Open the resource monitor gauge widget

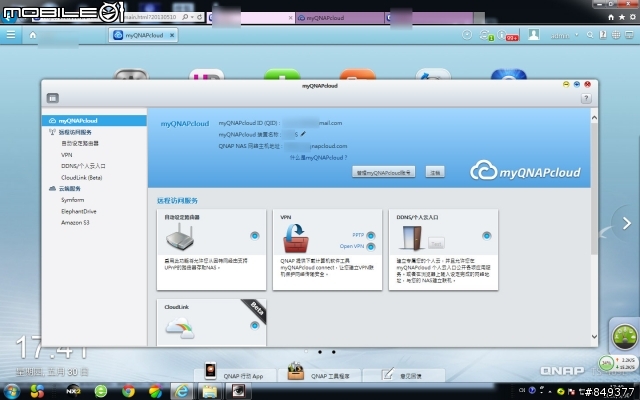(624, 336)
